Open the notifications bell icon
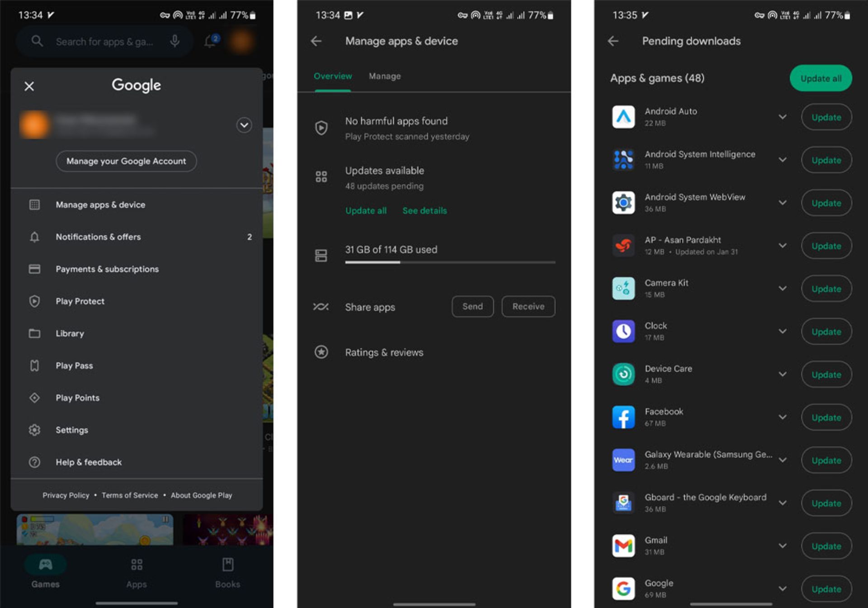This screenshot has width=868, height=608. [211, 41]
